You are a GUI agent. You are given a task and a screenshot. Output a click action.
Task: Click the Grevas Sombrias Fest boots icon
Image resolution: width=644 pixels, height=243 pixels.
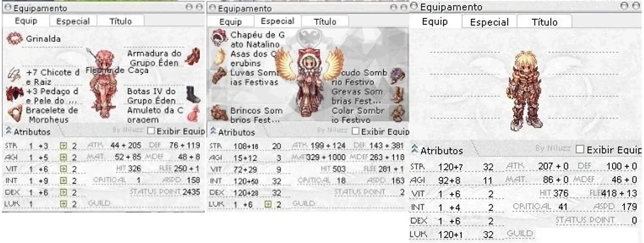(398, 95)
